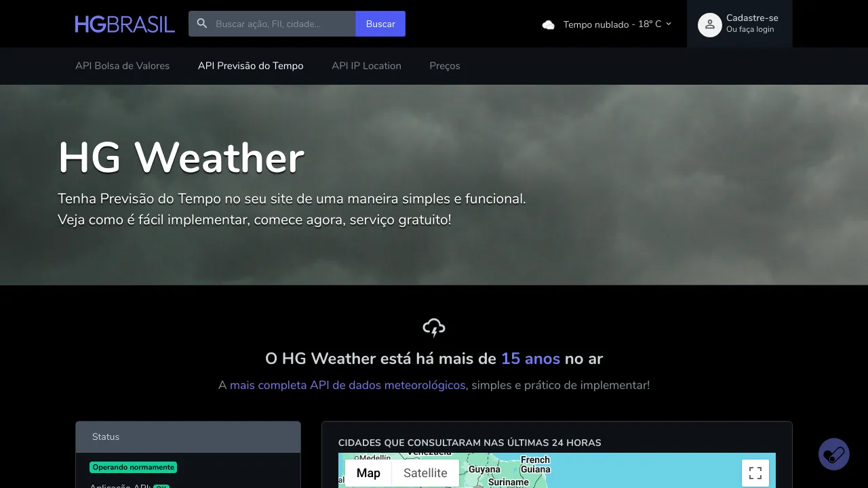Follow the mais completa API de dados meteorológicos link
The image size is (868, 488).
(x=347, y=385)
